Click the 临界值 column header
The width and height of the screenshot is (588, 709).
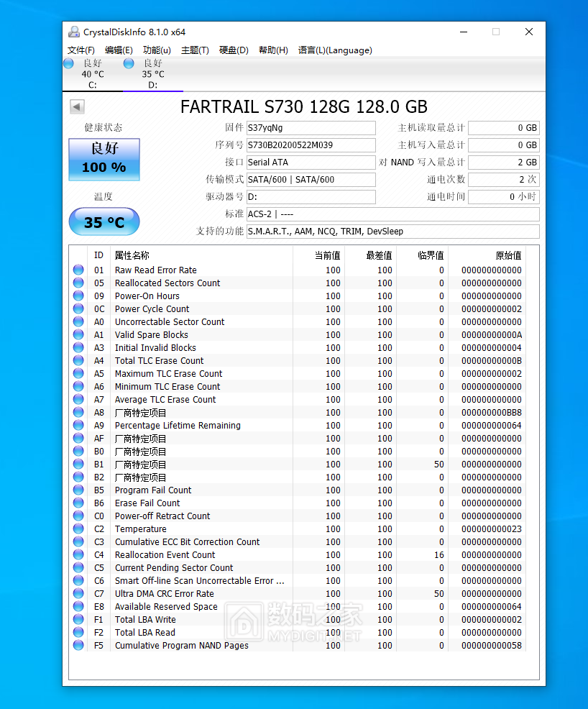coord(431,255)
